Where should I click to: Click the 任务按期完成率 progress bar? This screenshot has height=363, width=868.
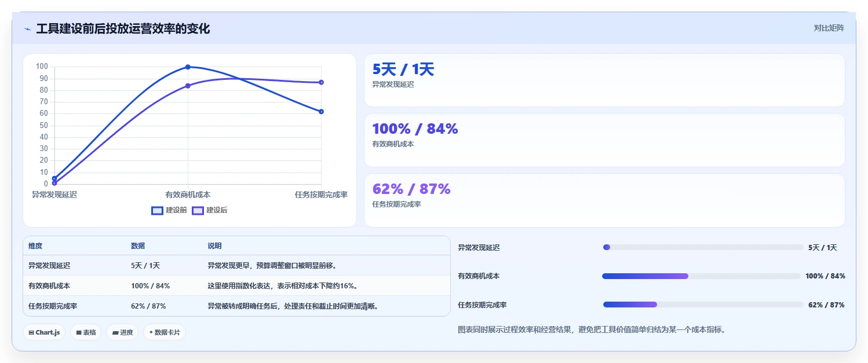[703, 305]
